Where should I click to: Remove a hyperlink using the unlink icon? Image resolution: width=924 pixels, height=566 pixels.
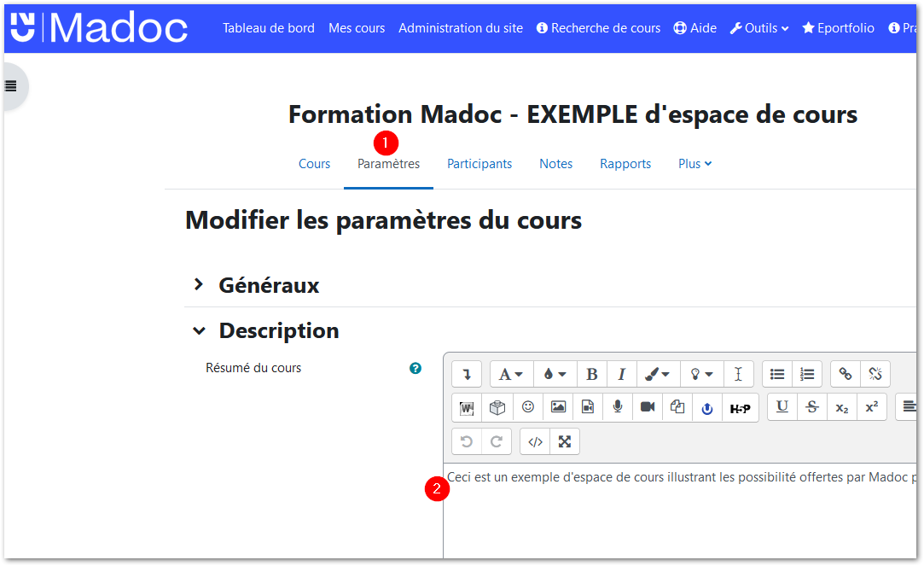875,374
